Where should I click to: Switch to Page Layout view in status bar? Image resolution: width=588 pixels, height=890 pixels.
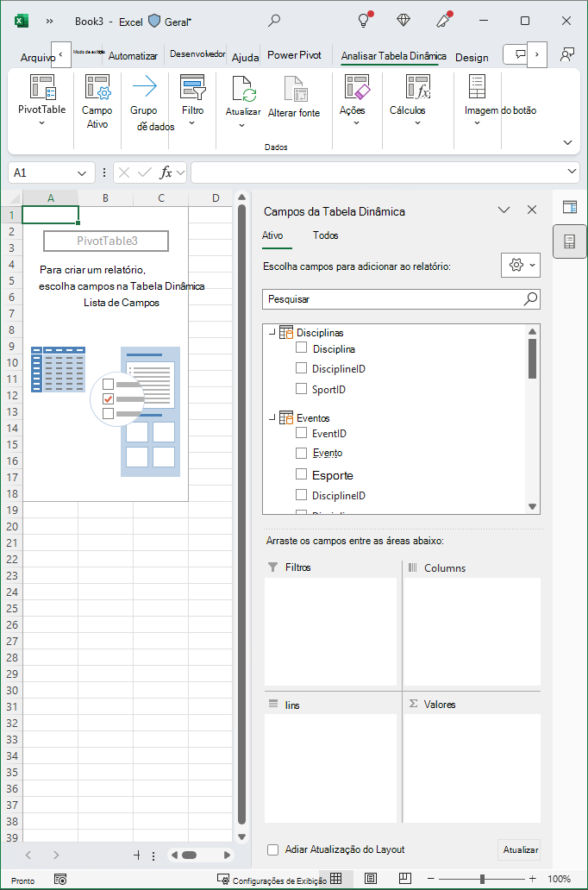370,879
